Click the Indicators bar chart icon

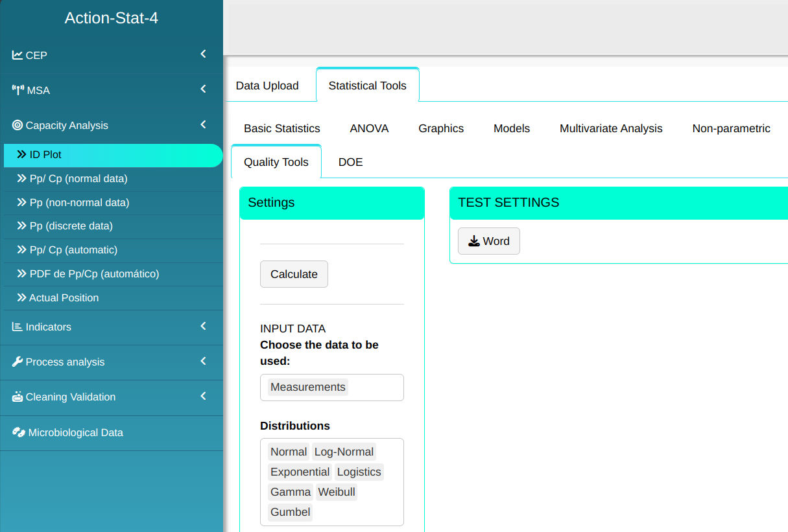[x=18, y=327]
